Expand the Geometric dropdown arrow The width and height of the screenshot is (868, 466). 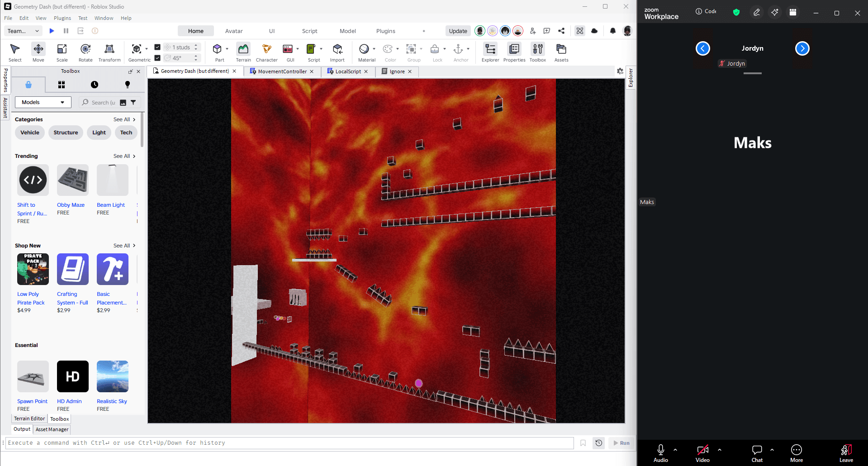coord(147,49)
